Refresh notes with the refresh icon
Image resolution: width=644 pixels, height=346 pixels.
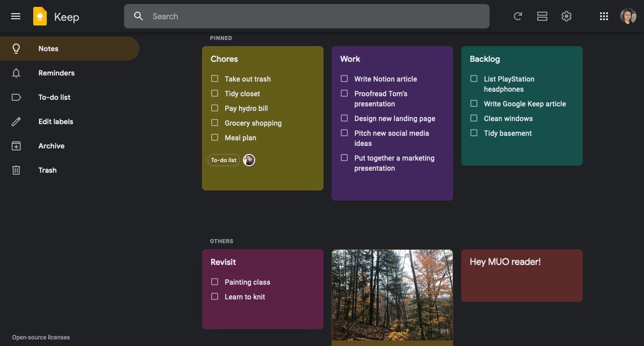point(517,16)
